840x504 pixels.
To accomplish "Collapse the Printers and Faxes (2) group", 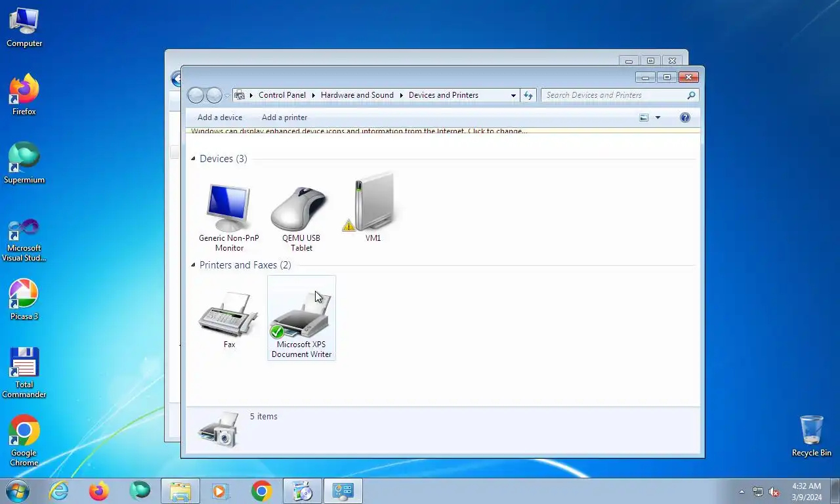I will 193,265.
